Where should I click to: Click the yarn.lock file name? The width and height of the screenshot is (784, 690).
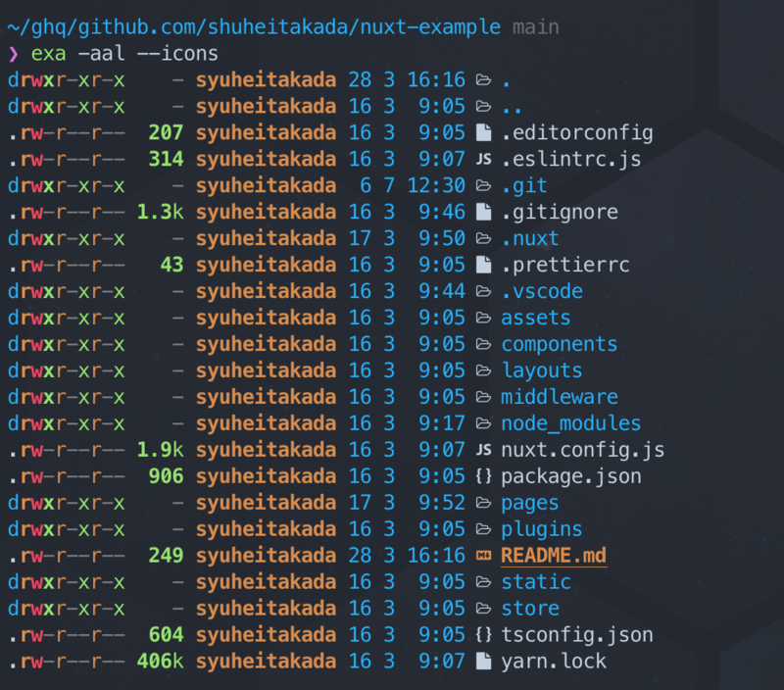click(x=554, y=662)
